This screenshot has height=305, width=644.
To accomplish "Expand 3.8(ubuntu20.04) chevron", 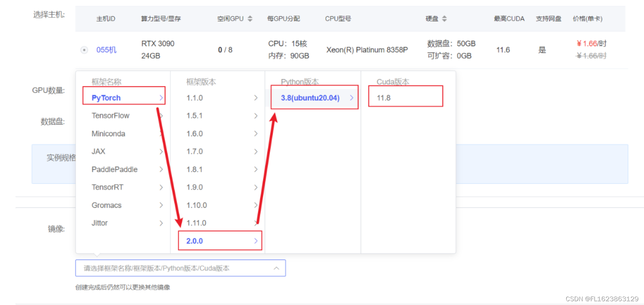I will point(352,98).
